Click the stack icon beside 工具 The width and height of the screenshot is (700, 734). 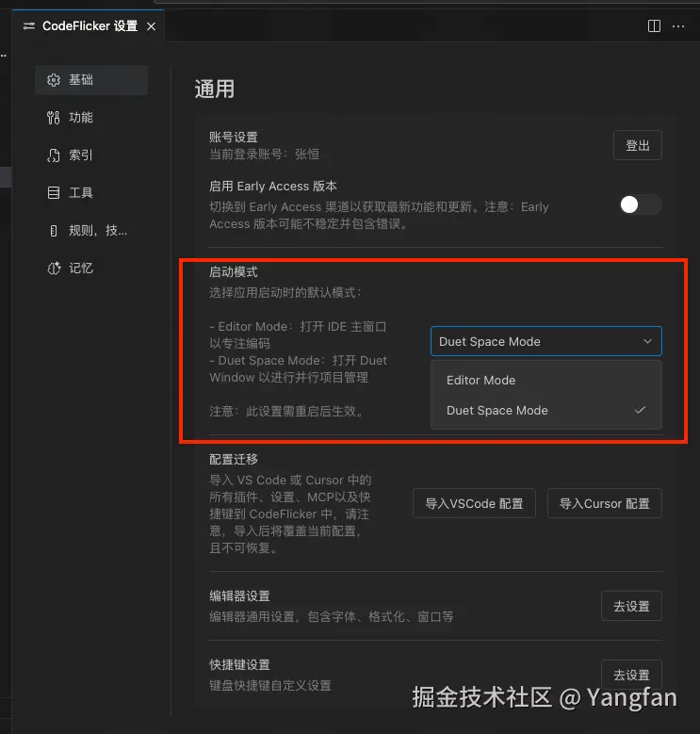pyautogui.click(x=54, y=193)
